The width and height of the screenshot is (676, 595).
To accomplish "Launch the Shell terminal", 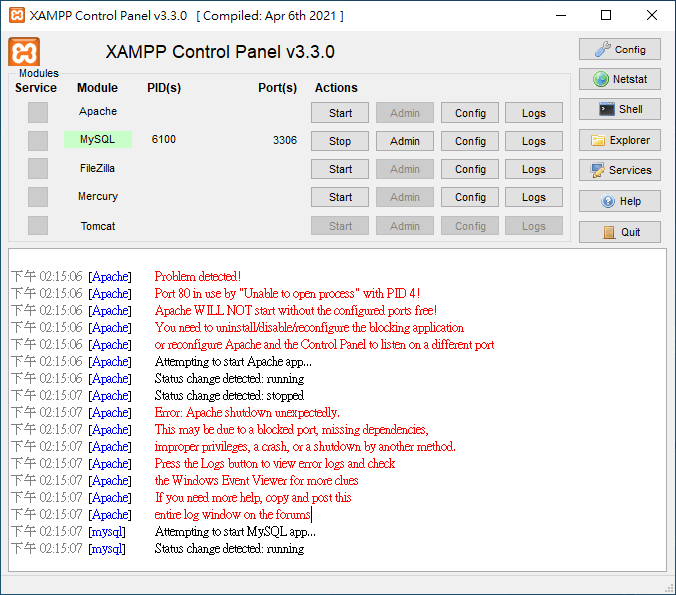I will point(620,109).
